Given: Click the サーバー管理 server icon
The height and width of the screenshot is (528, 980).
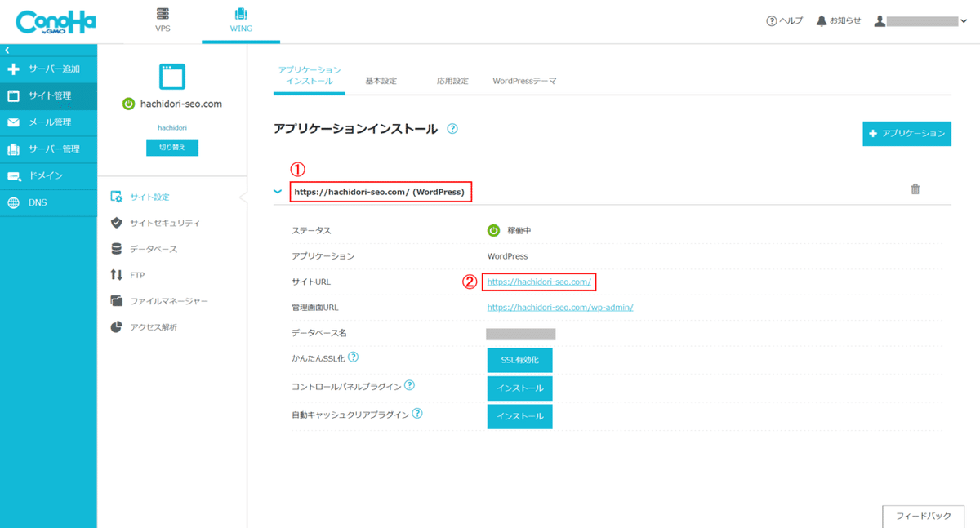Looking at the screenshot, I should point(13,149).
